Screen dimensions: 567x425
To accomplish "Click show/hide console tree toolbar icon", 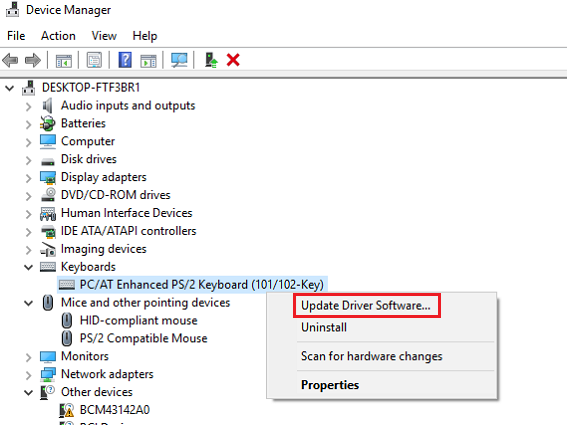I will click(64, 61).
